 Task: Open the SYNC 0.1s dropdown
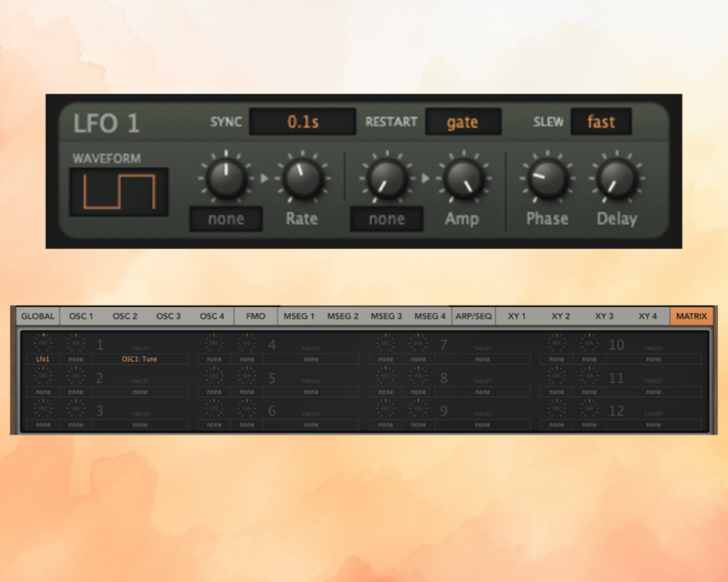point(303,122)
